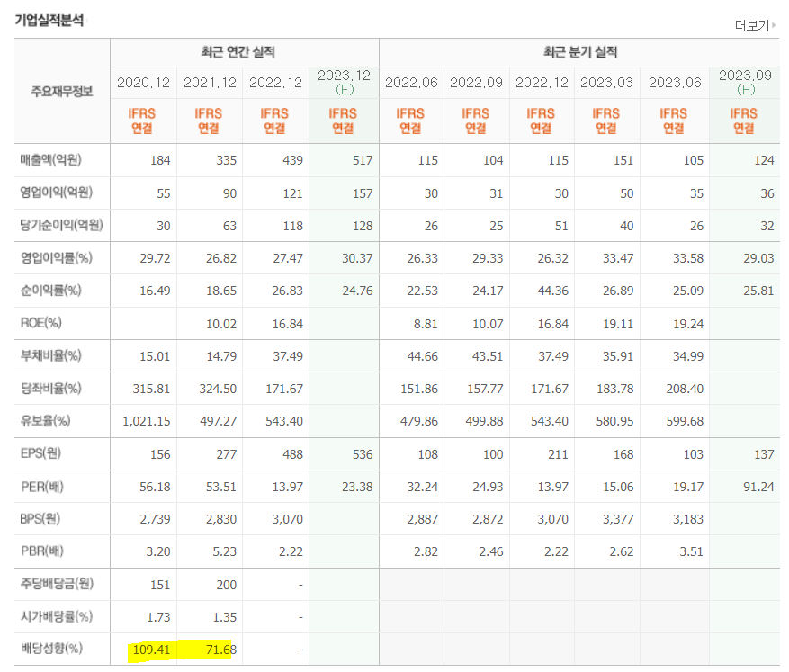789x672 pixels.
Task: Click the 315.81 quick ratio value
Action: click(x=151, y=389)
